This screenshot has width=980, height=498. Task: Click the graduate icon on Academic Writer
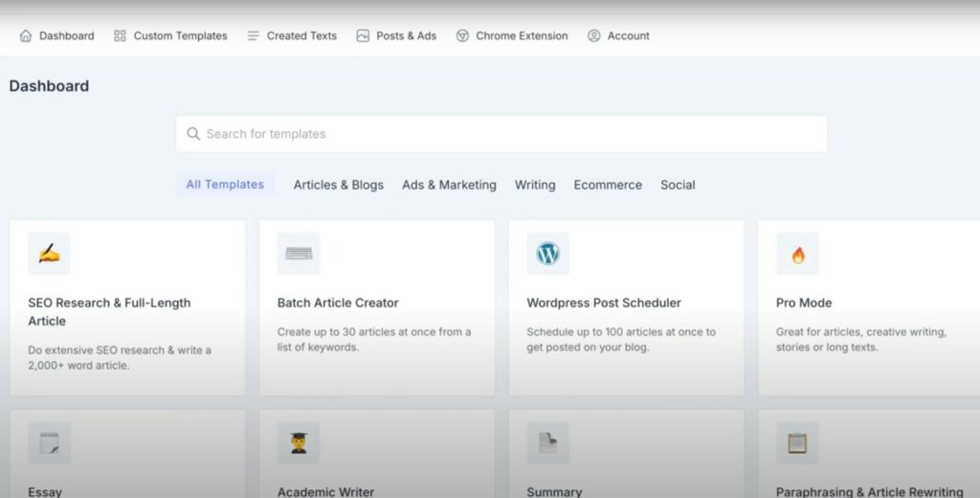pos(299,443)
